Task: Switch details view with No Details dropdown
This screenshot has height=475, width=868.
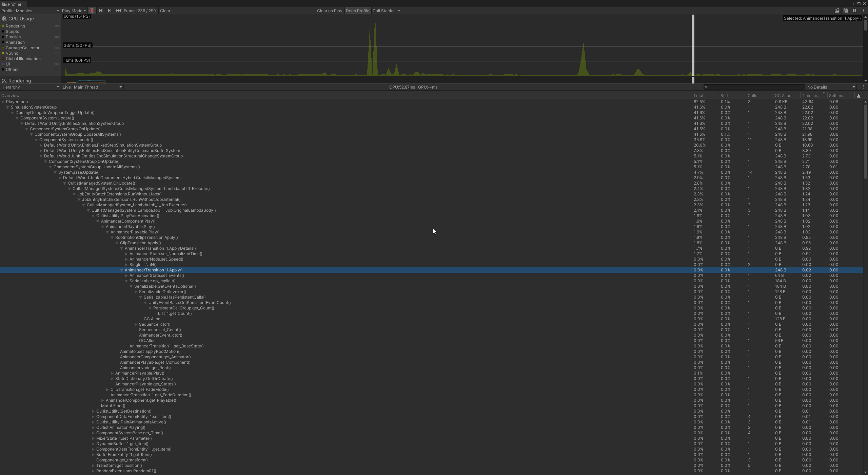Action: 830,87
